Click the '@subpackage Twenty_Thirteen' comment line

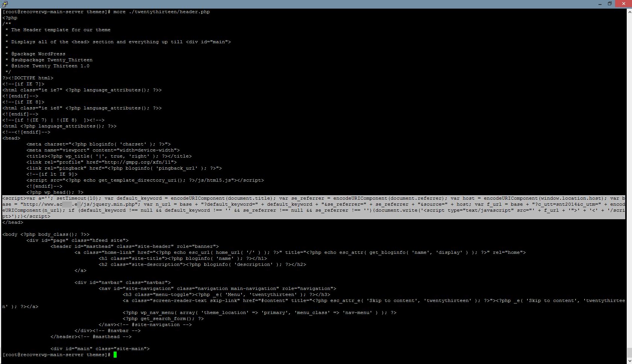(x=49, y=60)
